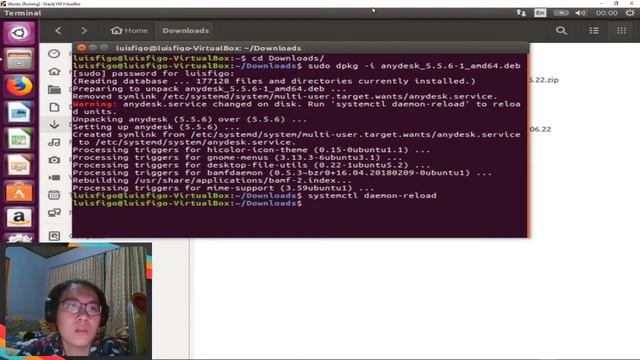The width and height of the screenshot is (640, 360).
Task: Click 'Setting up anydesk (5.5.6)' line
Action: pyautogui.click(x=156, y=127)
